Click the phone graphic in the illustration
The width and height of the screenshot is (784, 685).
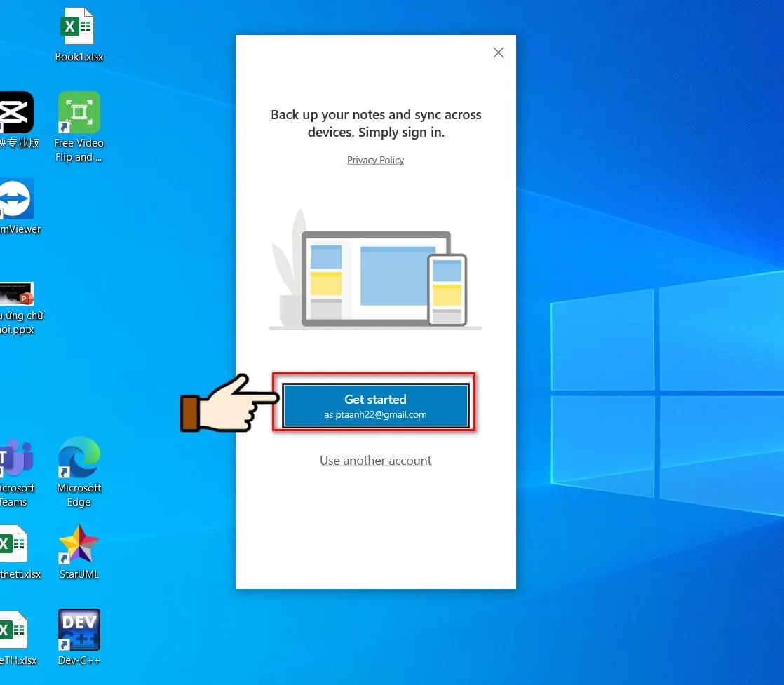(447, 289)
